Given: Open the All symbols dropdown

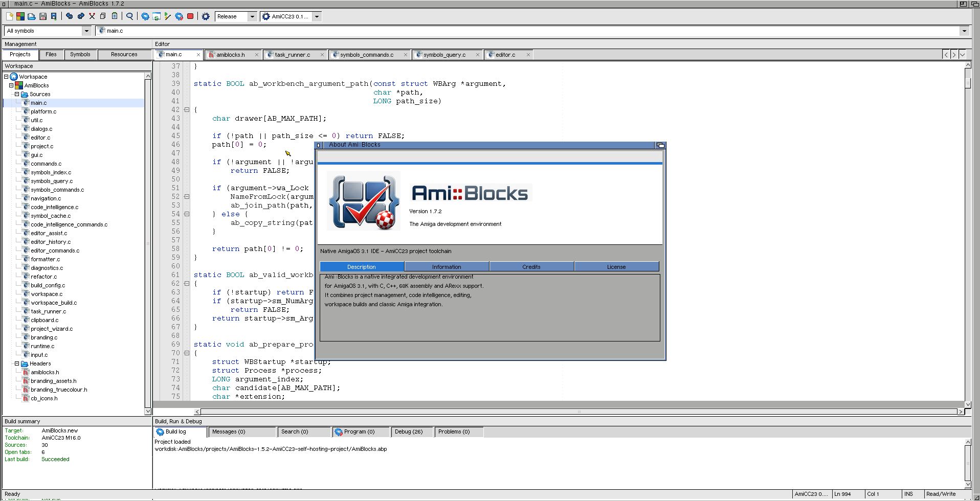Looking at the screenshot, I should pos(86,31).
